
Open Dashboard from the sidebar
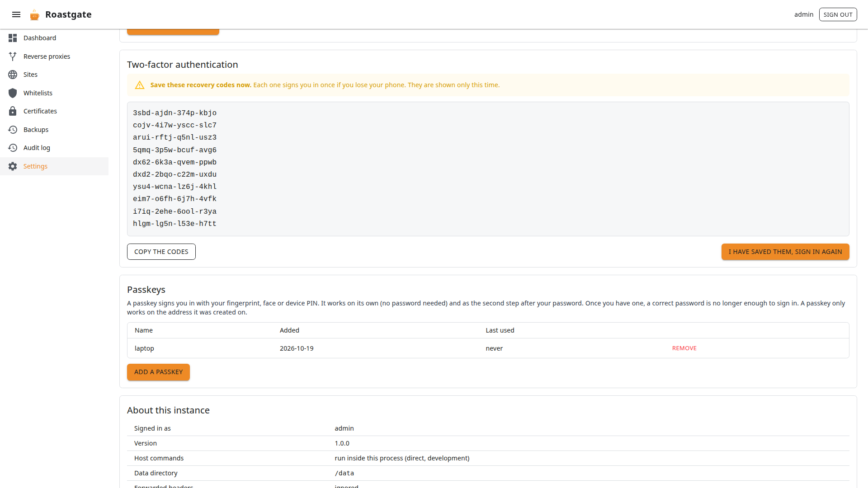point(54,38)
